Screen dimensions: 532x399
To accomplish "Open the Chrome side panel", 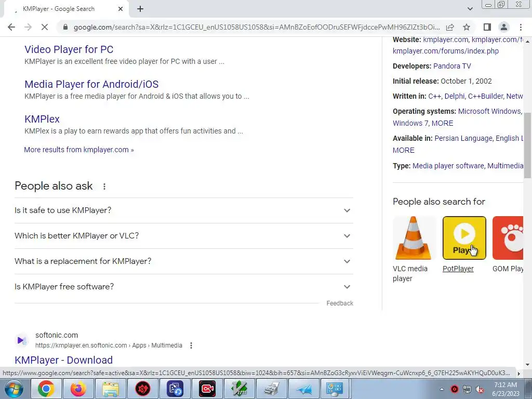I will tap(487, 27).
